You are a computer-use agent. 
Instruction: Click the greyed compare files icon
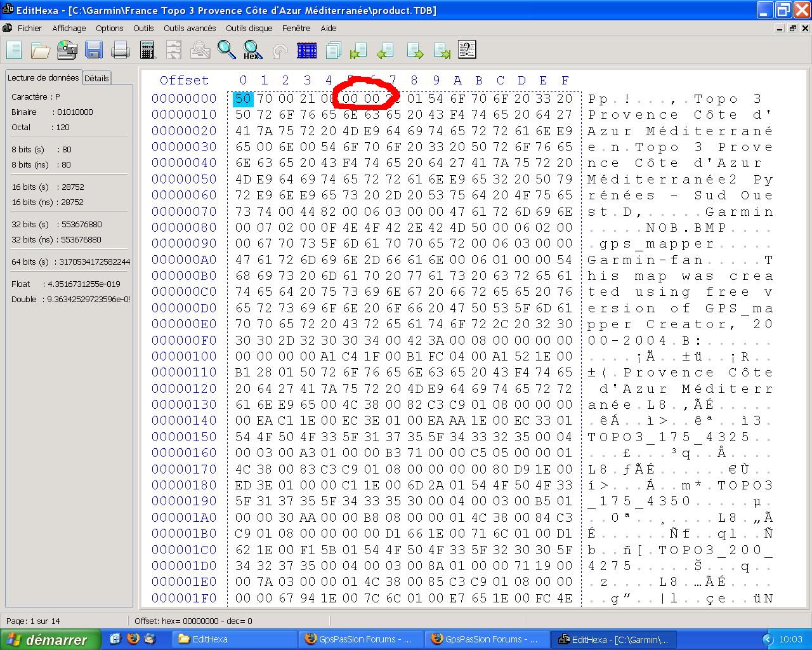[174, 50]
